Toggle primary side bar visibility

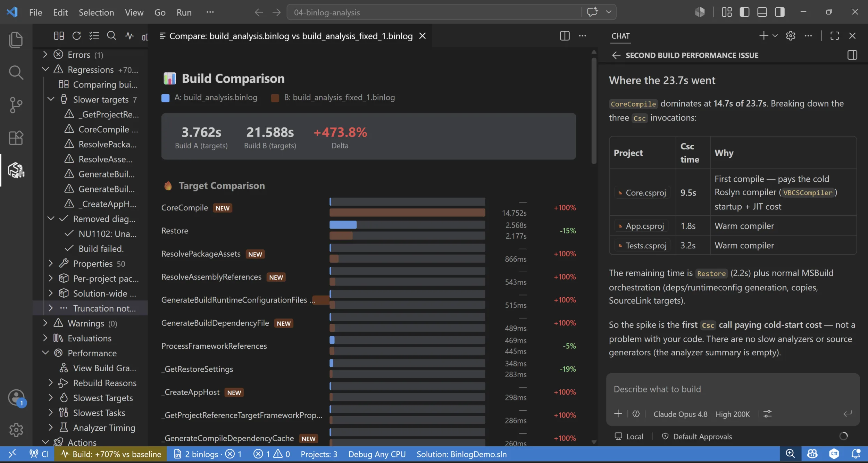(744, 12)
